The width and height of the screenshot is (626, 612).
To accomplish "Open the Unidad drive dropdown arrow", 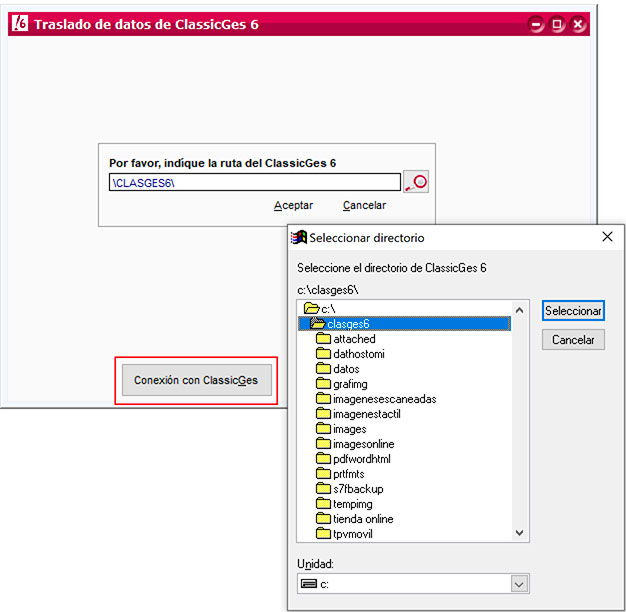I will tap(519, 584).
